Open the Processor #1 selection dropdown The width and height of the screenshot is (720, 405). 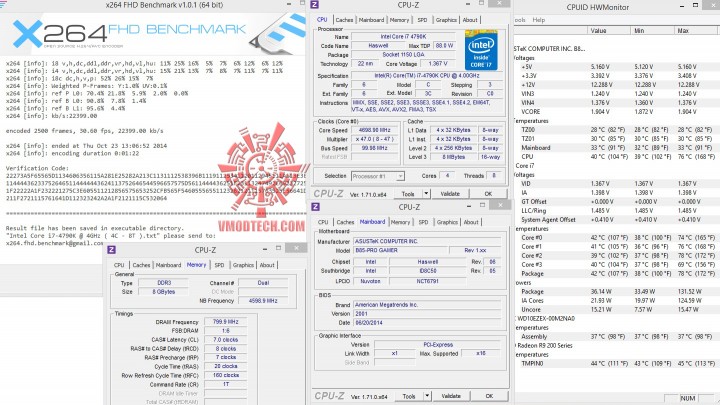pyautogui.click(x=377, y=176)
